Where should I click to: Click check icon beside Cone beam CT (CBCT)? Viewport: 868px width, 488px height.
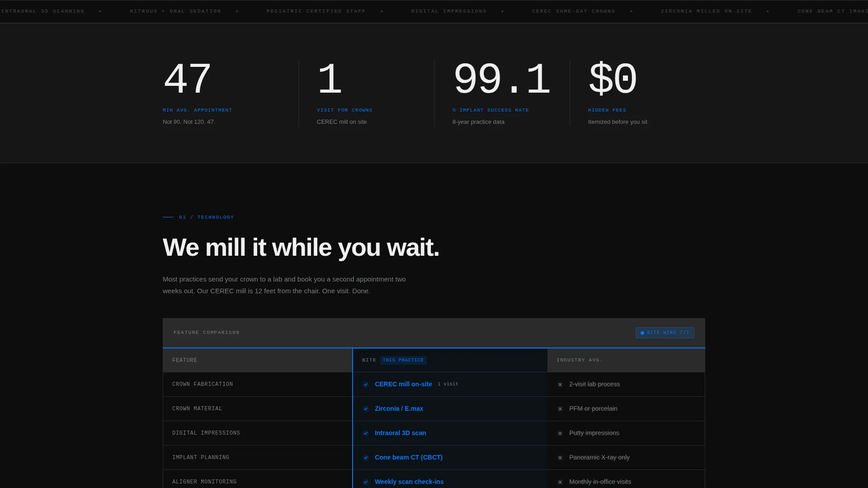[366, 458]
